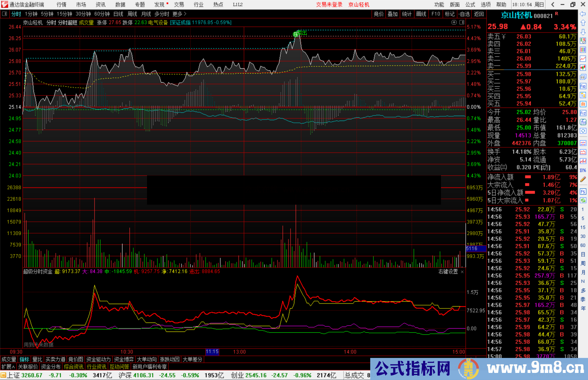Click the back arrow icon in right sidebar

coord(583,14)
